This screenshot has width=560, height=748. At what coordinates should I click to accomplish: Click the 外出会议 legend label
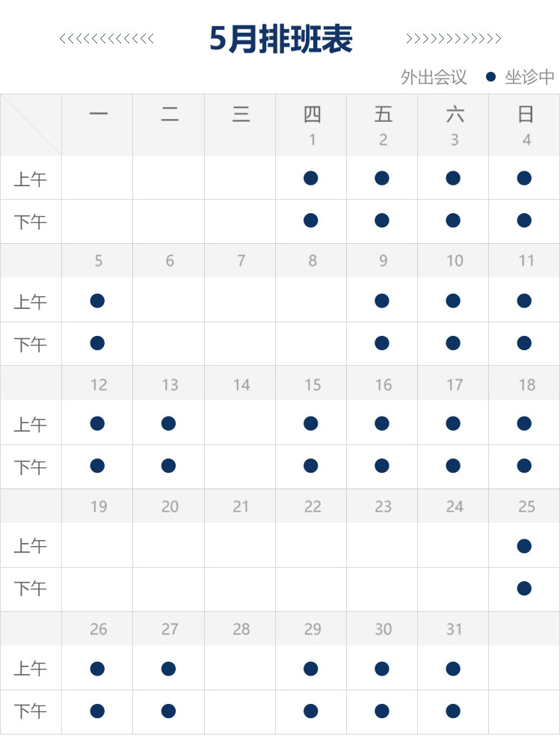click(x=433, y=77)
